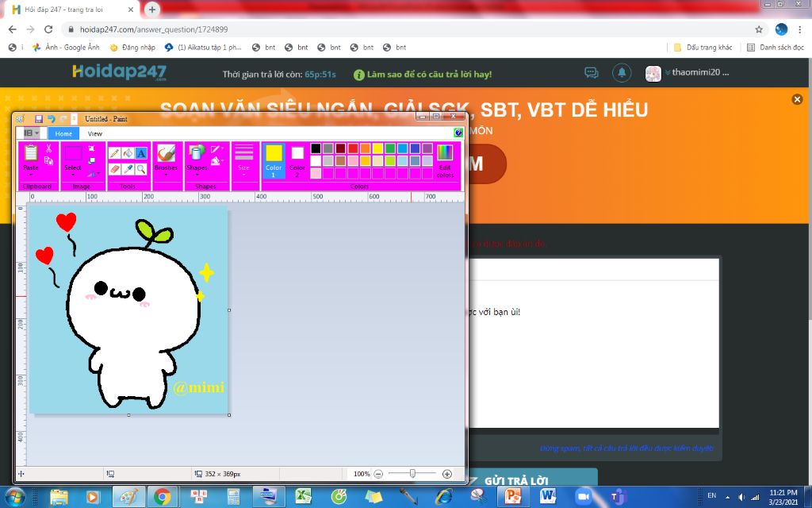
Task: Reload the page in Chrome
Action: pyautogui.click(x=48, y=29)
